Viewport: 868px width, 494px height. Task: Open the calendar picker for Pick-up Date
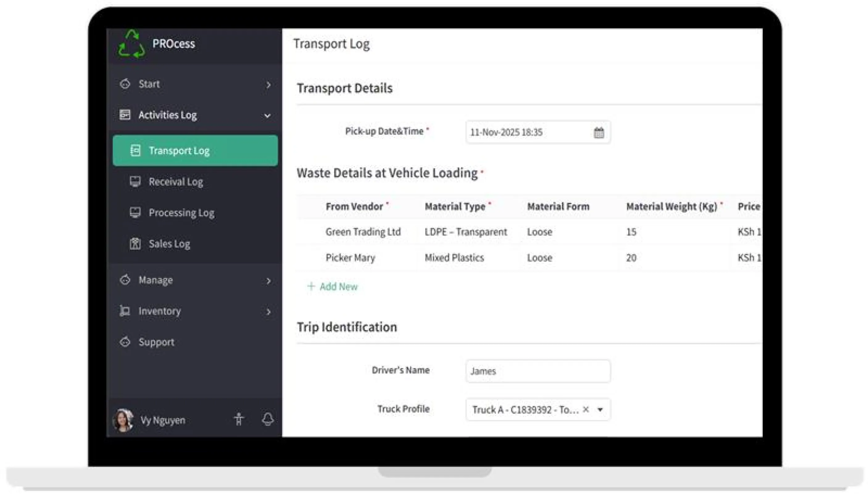(599, 132)
